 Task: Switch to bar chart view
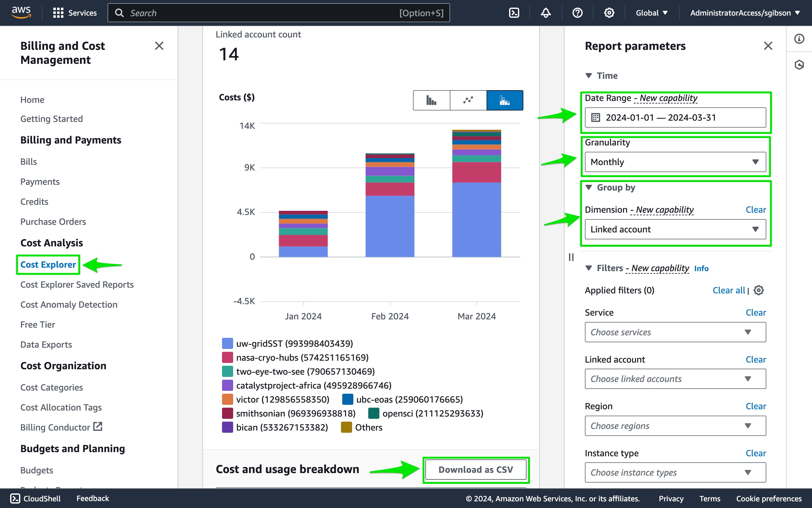click(x=431, y=100)
